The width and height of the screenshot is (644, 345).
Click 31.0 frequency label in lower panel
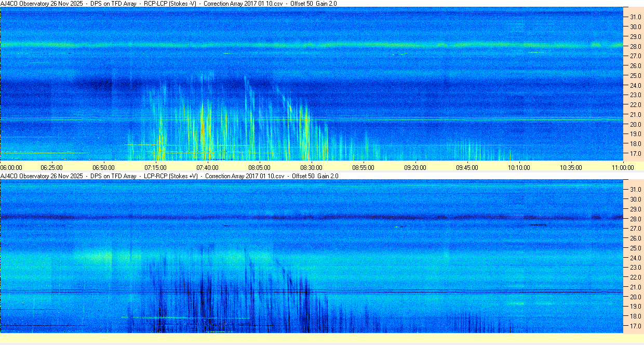click(x=636, y=189)
